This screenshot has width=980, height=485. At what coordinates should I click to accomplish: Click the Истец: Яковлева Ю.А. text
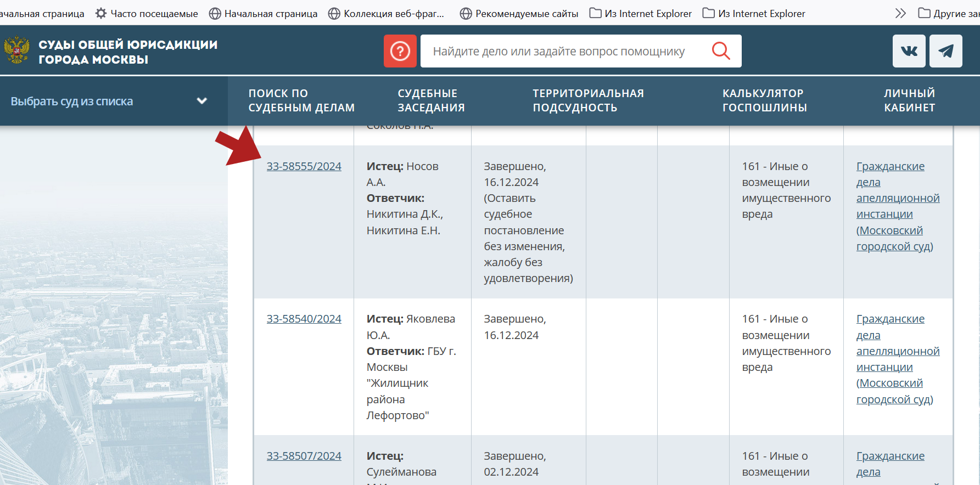[411, 326]
